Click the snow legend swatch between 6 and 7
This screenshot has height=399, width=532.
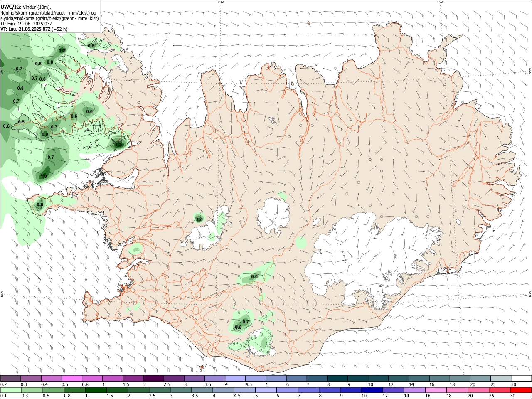pyautogui.click(x=296, y=379)
